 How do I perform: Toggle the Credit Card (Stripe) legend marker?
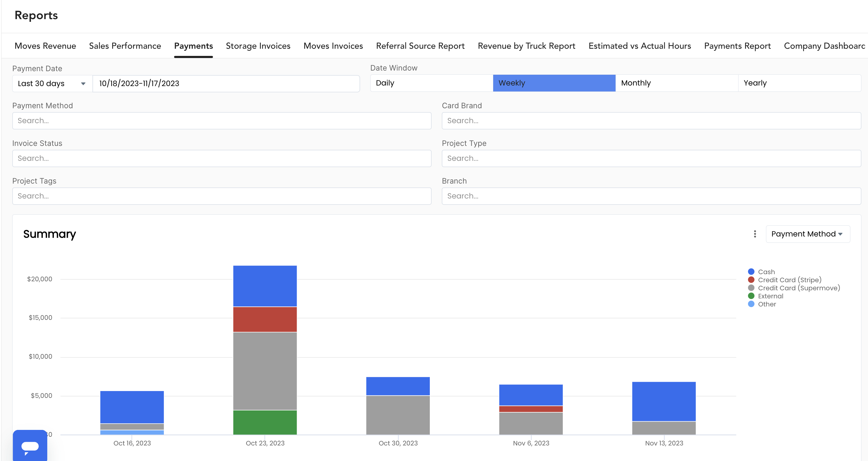(751, 280)
